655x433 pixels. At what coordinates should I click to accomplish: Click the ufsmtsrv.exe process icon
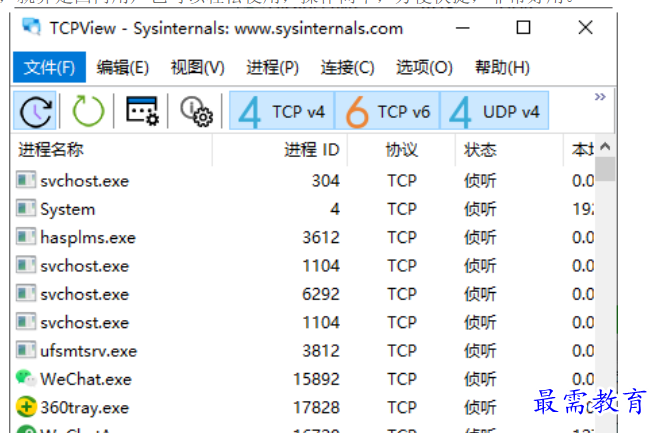pyautogui.click(x=25, y=350)
